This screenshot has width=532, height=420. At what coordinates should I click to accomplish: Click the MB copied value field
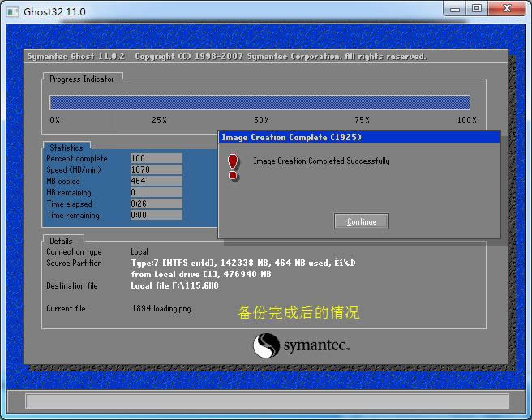click(156, 182)
